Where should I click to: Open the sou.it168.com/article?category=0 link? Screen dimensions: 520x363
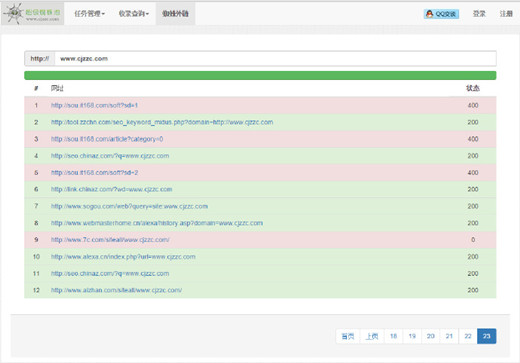(107, 139)
